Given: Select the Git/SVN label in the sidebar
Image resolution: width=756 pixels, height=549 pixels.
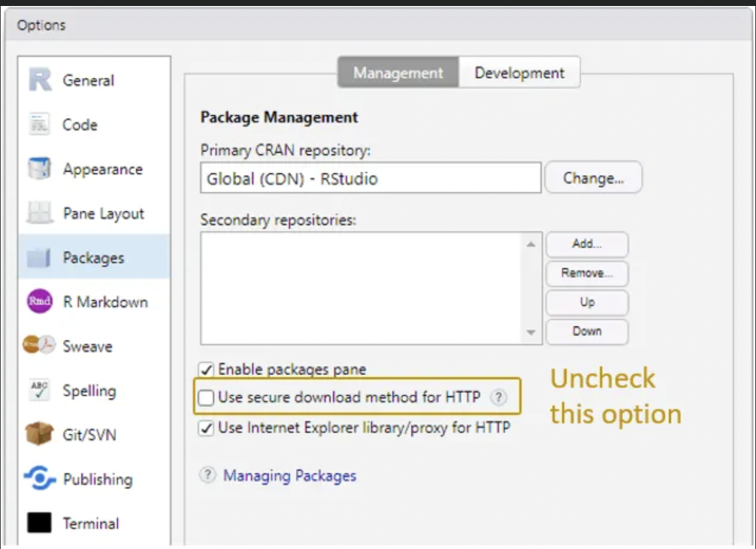Looking at the screenshot, I should coord(89,435).
